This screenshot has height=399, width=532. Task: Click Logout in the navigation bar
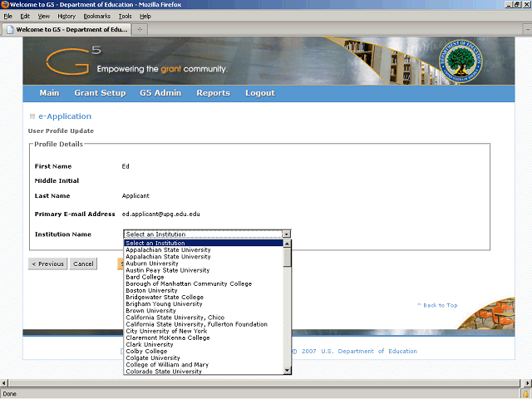click(x=260, y=93)
